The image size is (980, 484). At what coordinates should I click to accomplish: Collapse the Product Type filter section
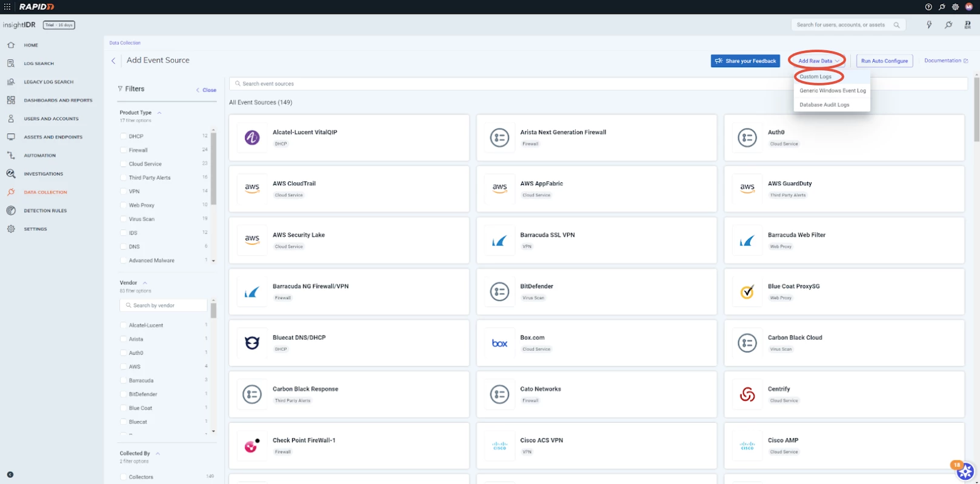[159, 113]
